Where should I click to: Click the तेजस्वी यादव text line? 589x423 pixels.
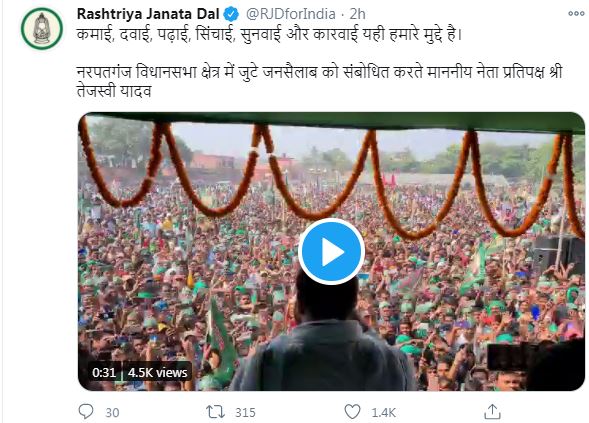tap(114, 91)
